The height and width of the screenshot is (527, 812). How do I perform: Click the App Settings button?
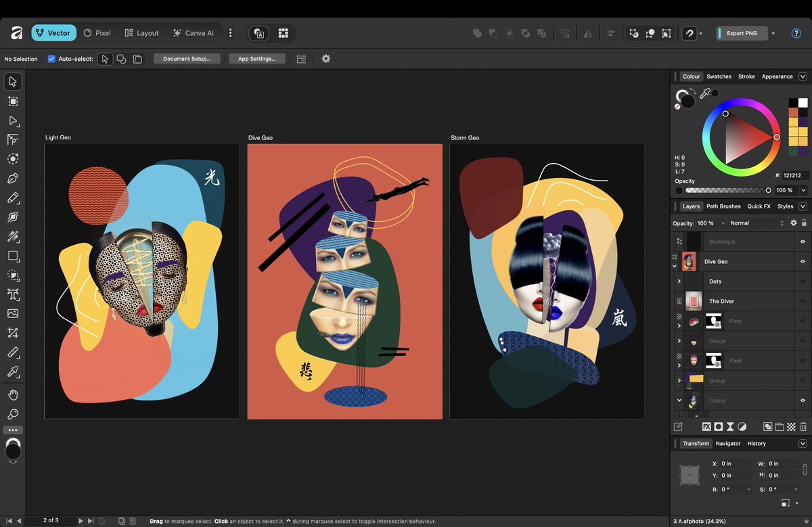click(x=257, y=59)
